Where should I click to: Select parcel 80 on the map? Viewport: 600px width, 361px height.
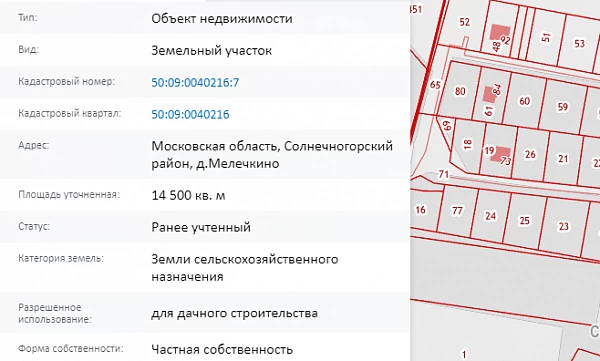coord(460,91)
